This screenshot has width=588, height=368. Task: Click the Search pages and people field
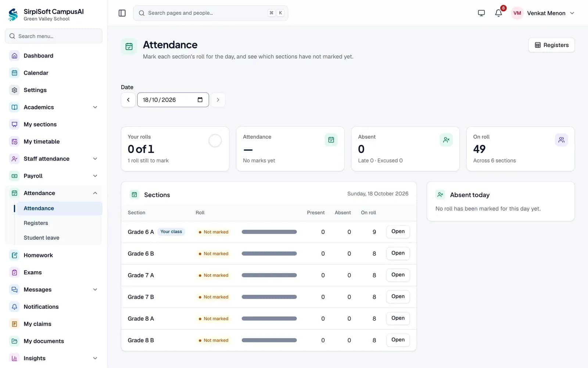point(211,13)
